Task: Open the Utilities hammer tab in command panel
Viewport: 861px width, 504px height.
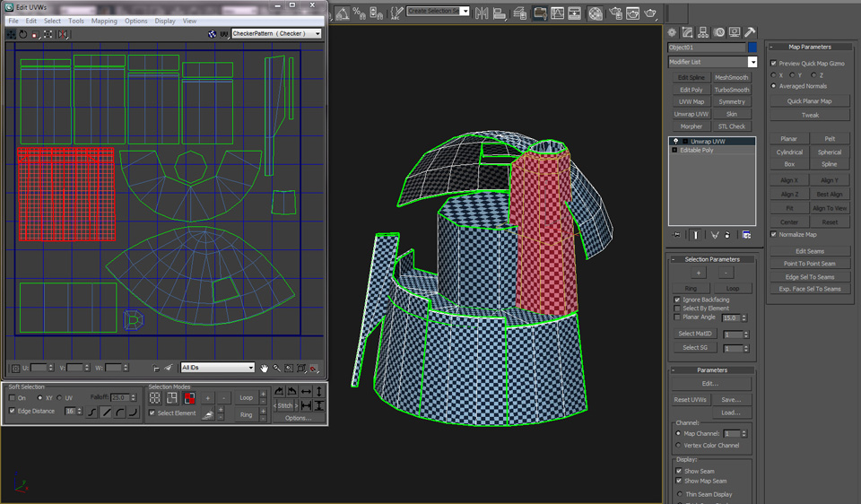Action: point(750,32)
